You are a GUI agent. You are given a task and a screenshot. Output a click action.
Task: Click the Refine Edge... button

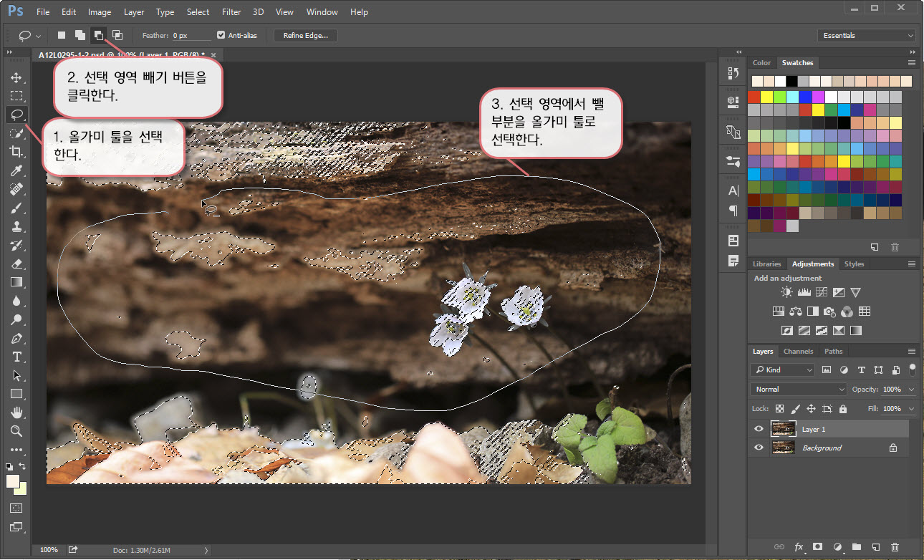click(306, 35)
